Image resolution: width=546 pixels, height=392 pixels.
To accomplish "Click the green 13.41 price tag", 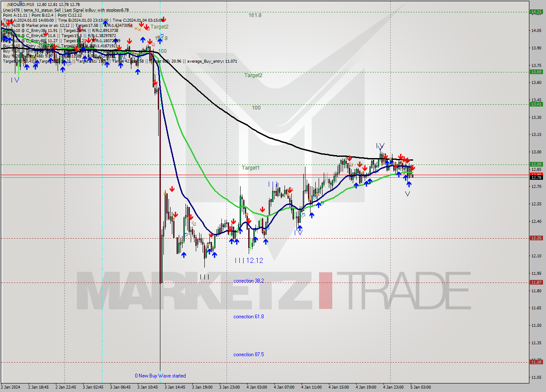I will pyautogui.click(x=536, y=104).
